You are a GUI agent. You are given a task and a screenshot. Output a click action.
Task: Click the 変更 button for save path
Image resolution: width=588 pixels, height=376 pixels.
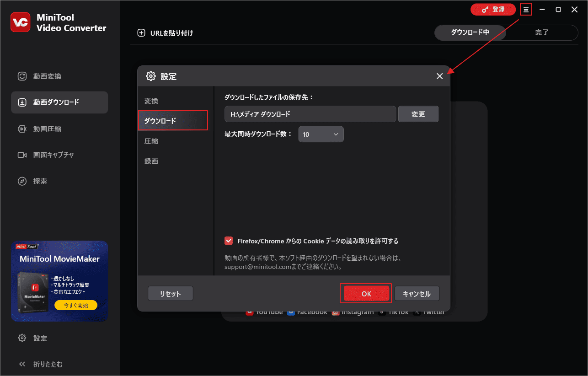418,114
